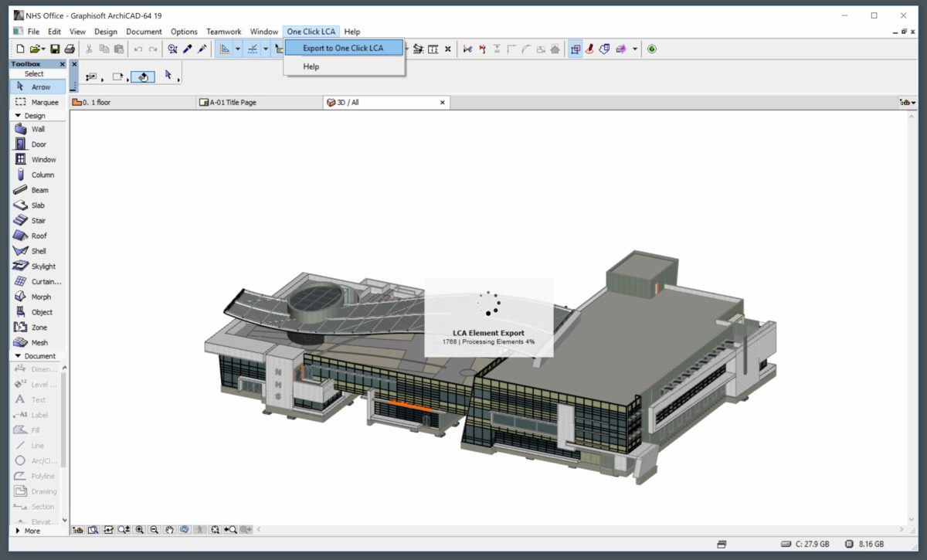The height and width of the screenshot is (560, 927).
Task: Toggle the guide lines ruler button
Action: (224, 49)
